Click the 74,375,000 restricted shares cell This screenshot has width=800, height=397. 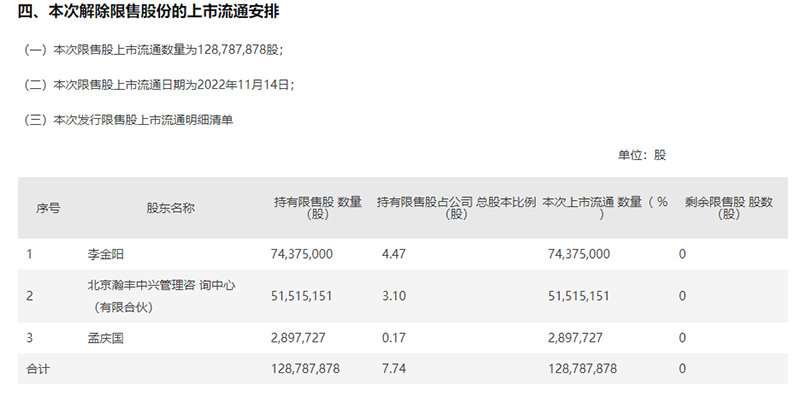302,254
